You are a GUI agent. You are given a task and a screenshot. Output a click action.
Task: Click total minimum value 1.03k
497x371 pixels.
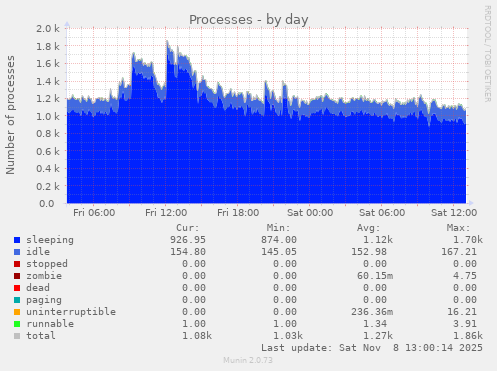(x=288, y=336)
